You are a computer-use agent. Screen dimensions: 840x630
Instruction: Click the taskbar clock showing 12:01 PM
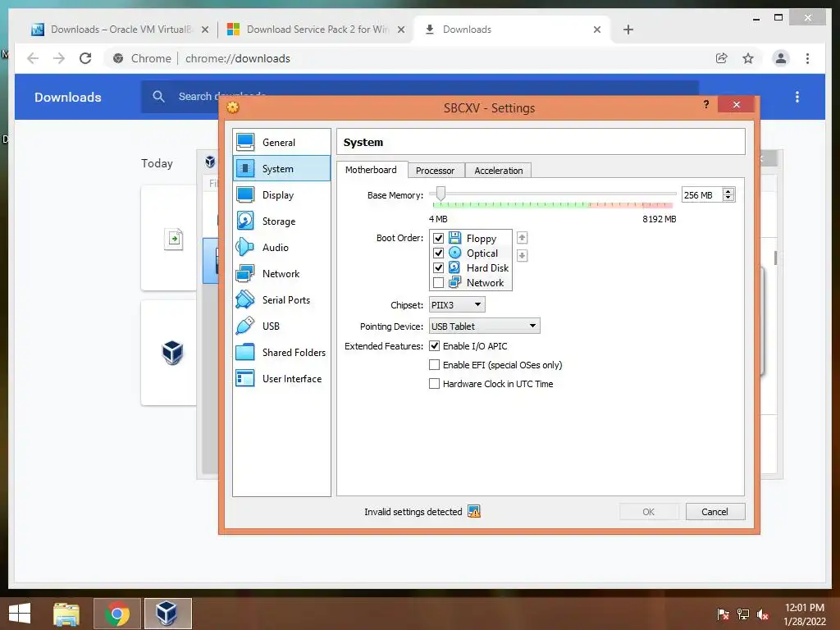[805, 614]
